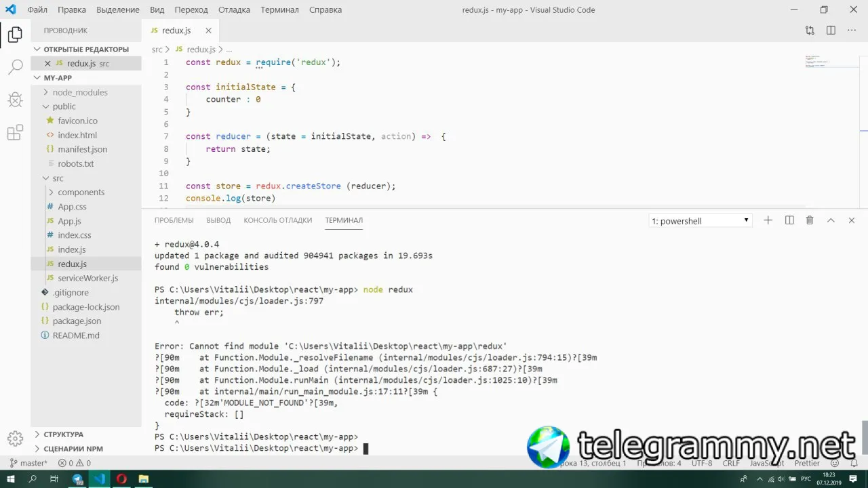The width and height of the screenshot is (868, 488).
Task: Close redux.js in Open Editors list
Action: [x=47, y=63]
